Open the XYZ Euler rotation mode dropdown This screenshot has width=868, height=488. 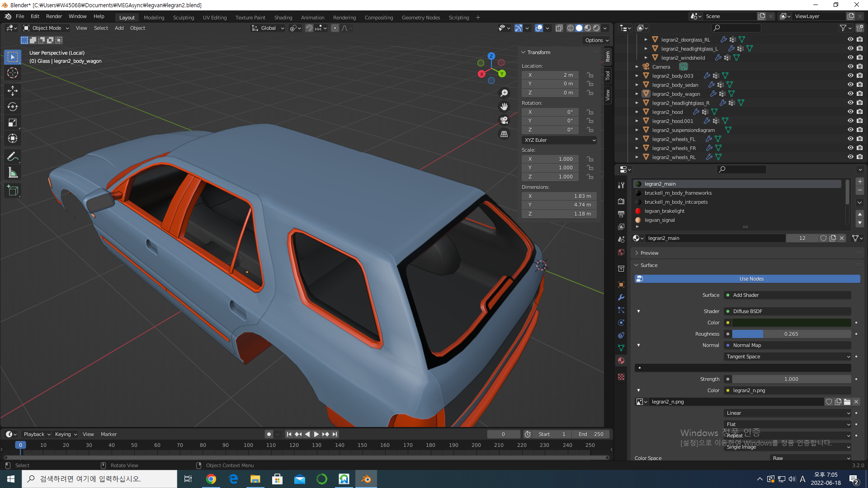point(559,140)
